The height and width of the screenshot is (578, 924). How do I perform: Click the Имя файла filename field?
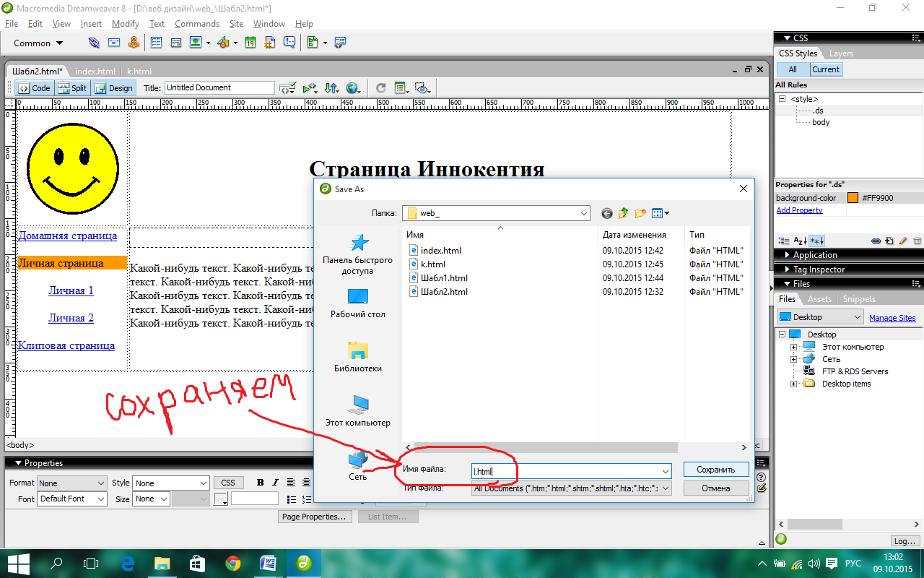[x=572, y=471]
